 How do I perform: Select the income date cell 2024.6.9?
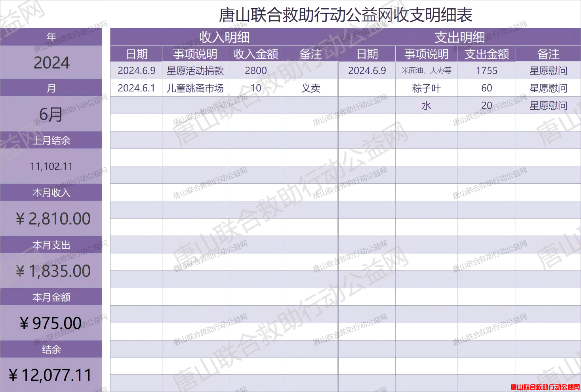point(136,70)
